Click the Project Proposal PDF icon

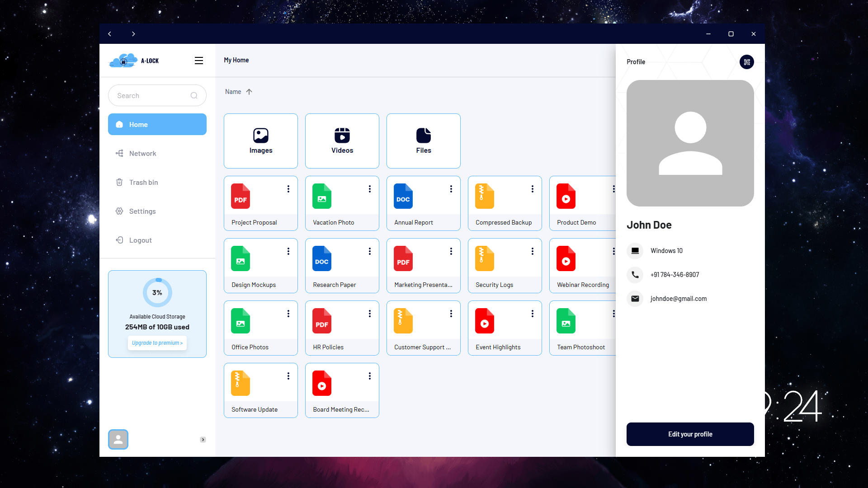pos(241,196)
